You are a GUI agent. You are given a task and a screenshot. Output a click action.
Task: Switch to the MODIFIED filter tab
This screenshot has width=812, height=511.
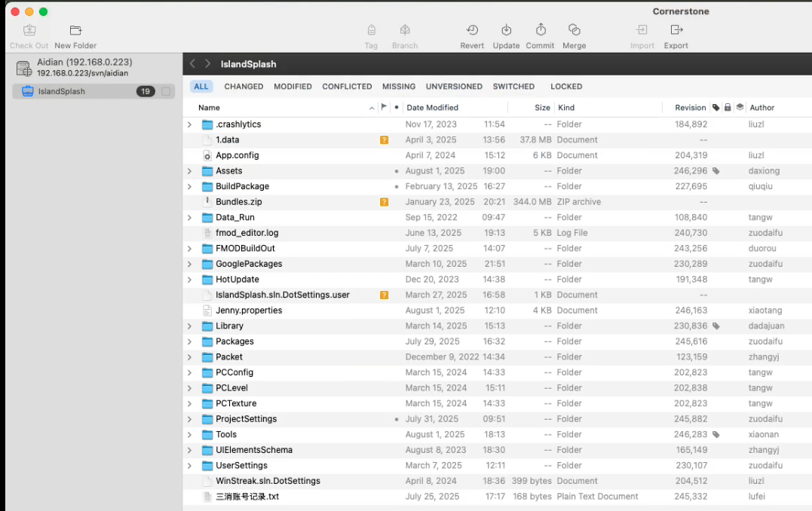[293, 87]
